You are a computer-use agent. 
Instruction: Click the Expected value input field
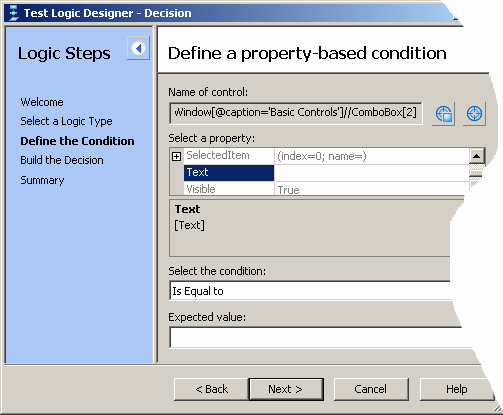coord(317,337)
